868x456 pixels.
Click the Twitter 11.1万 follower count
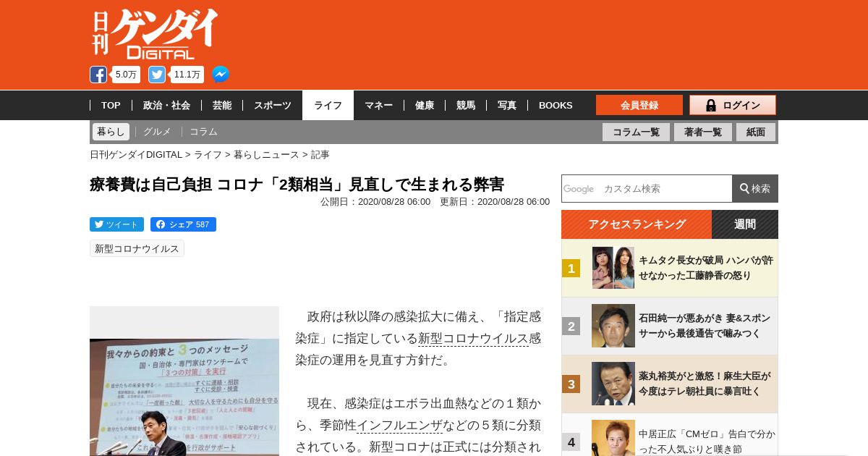pyautogui.click(x=187, y=75)
